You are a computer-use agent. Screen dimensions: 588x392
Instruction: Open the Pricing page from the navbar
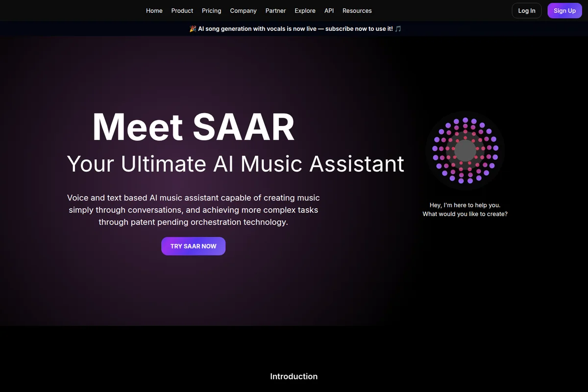[x=211, y=10]
